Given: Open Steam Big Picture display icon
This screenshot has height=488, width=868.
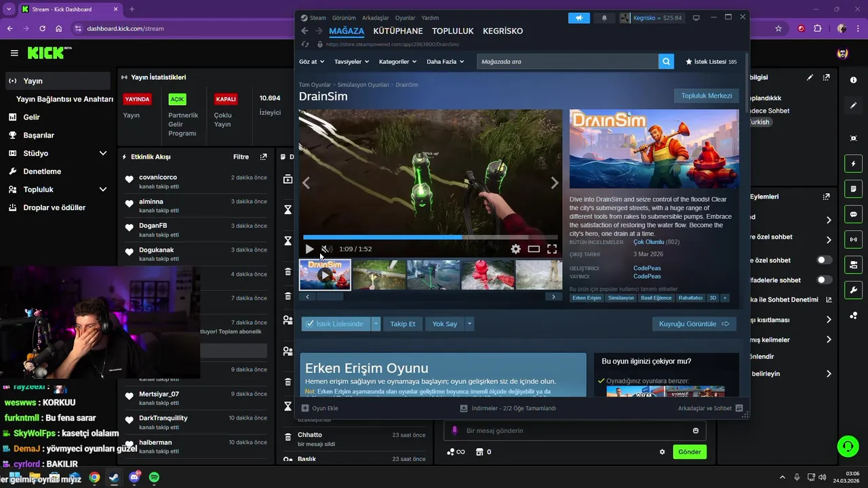Looking at the screenshot, I should tap(696, 18).
